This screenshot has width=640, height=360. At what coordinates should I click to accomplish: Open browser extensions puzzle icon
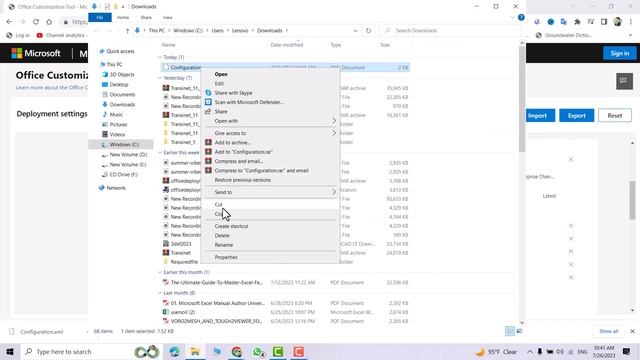(x=577, y=22)
